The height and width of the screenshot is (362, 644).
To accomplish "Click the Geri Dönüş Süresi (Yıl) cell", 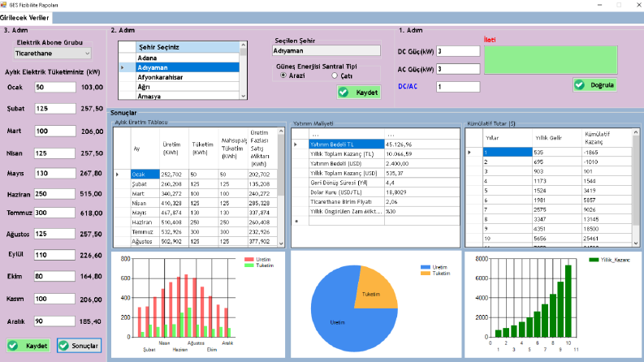I will [347, 183].
